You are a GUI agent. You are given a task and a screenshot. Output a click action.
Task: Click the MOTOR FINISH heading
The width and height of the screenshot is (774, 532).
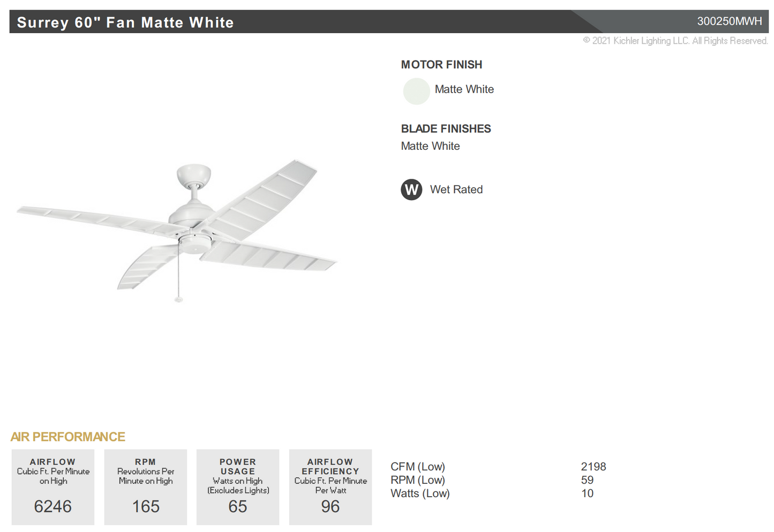click(441, 65)
